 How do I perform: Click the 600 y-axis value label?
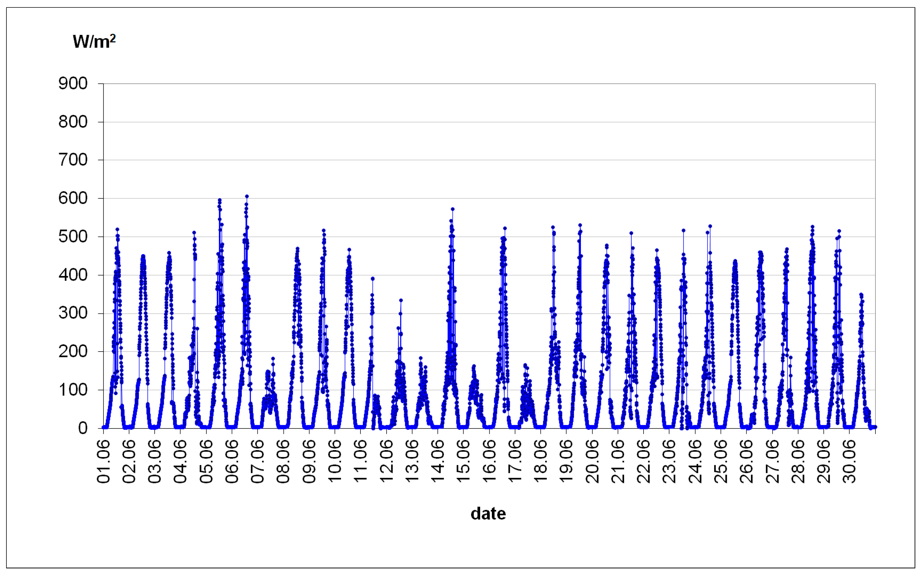(73, 198)
